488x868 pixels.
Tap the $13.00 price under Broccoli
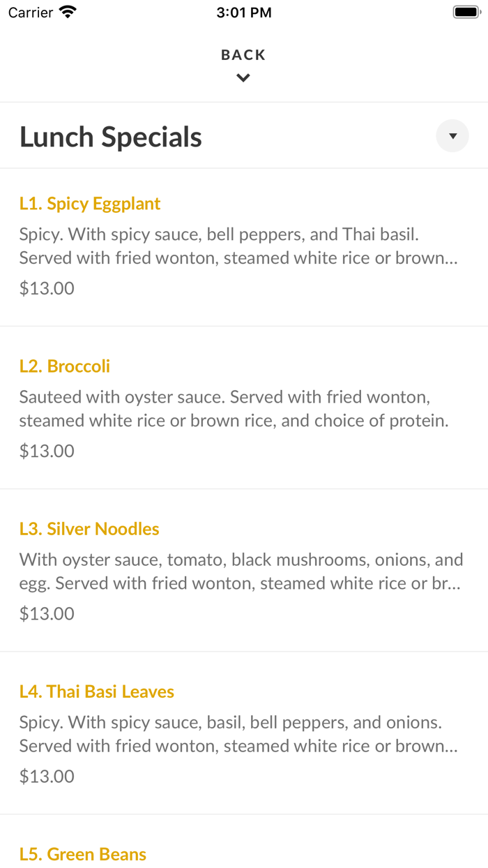click(46, 450)
